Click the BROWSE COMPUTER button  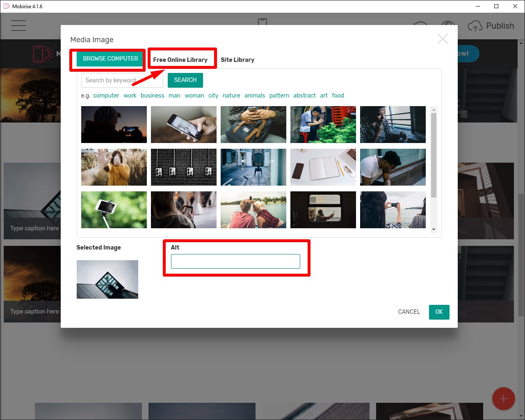(110, 59)
